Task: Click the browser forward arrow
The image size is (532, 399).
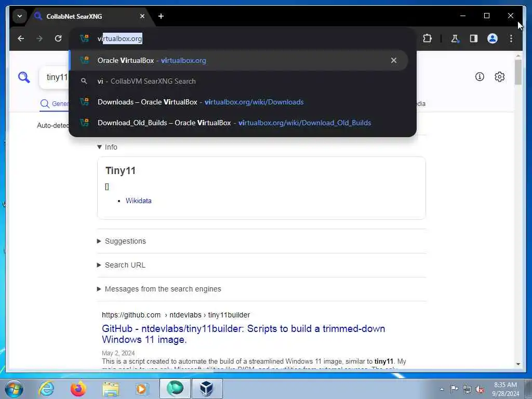Action: point(39,38)
